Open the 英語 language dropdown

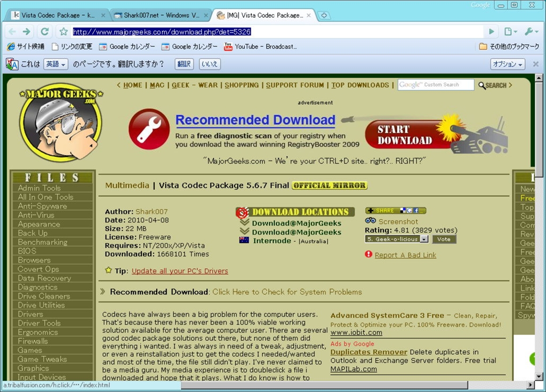pos(55,64)
